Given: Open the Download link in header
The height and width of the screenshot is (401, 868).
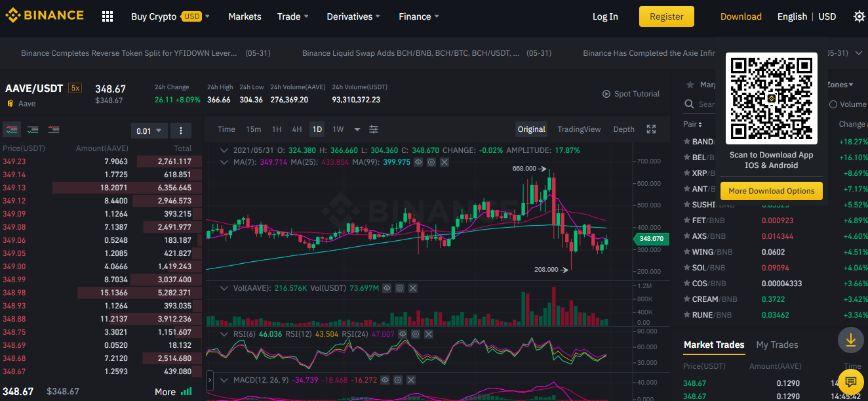Looking at the screenshot, I should tap(741, 16).
